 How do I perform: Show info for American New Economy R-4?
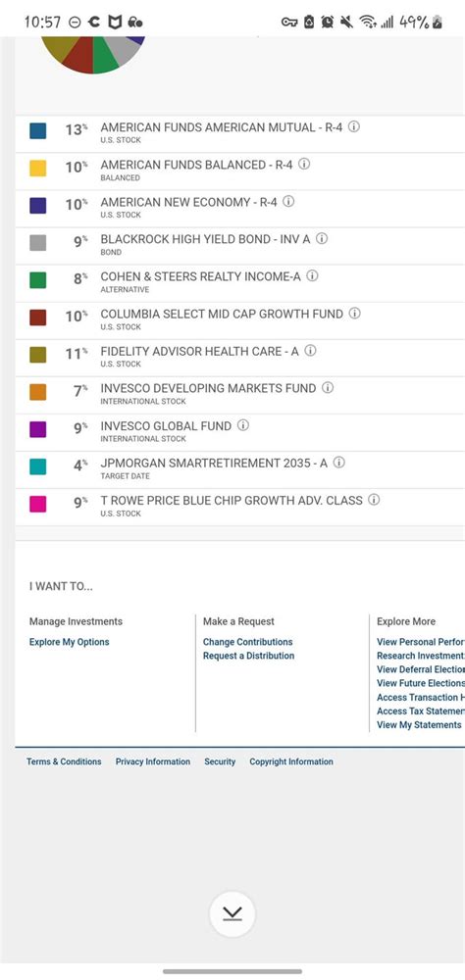[x=288, y=201]
